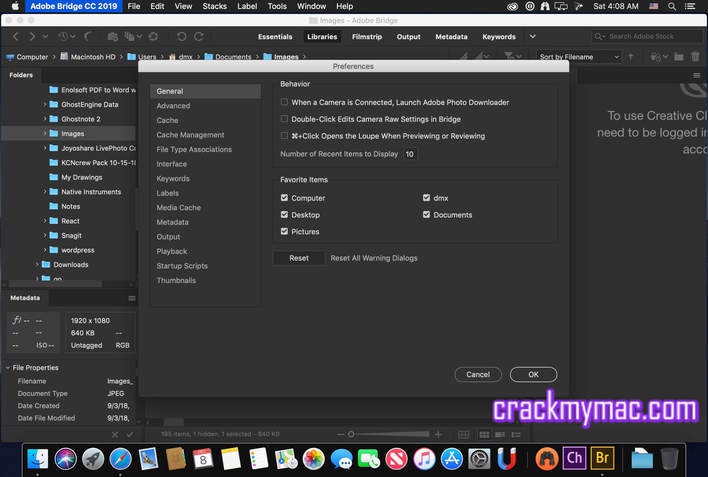708x477 pixels.
Task: Click the Search Adobe Stock field
Action: [647, 36]
